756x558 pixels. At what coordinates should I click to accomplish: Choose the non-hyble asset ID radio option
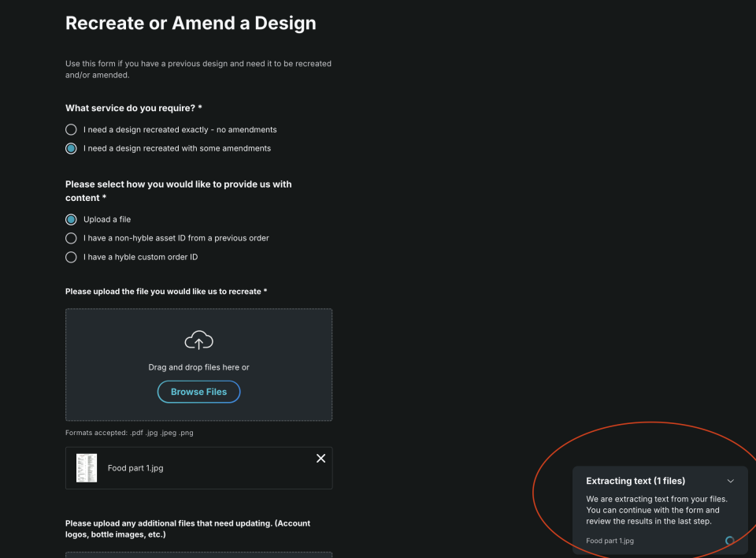point(71,238)
